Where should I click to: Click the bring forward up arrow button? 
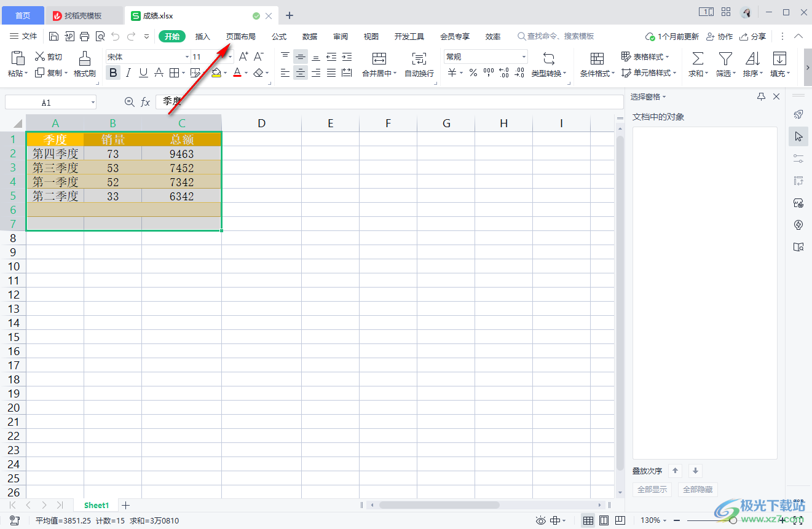coord(676,471)
